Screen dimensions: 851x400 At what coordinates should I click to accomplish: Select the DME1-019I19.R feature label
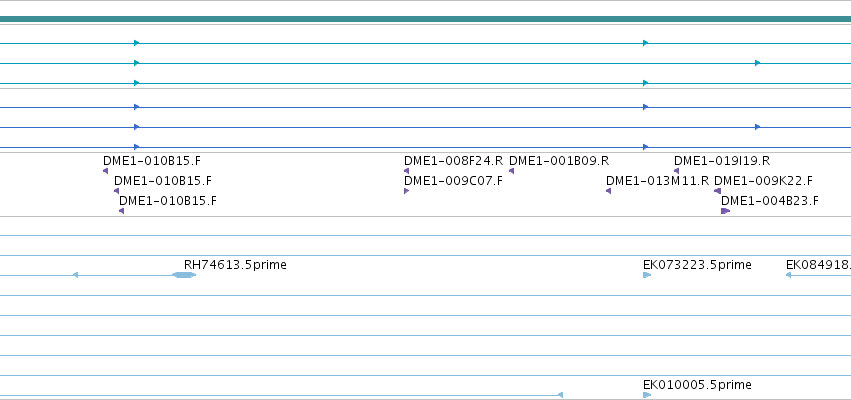721,161
